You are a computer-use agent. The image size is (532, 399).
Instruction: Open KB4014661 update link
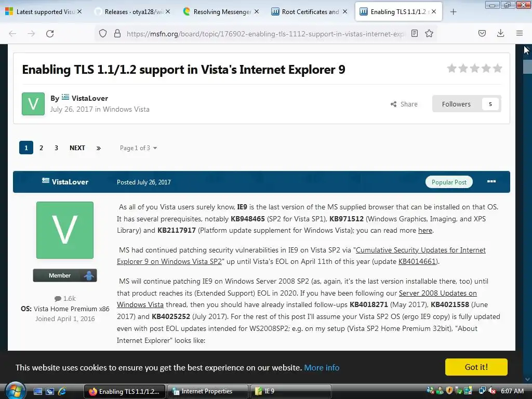tap(417, 262)
